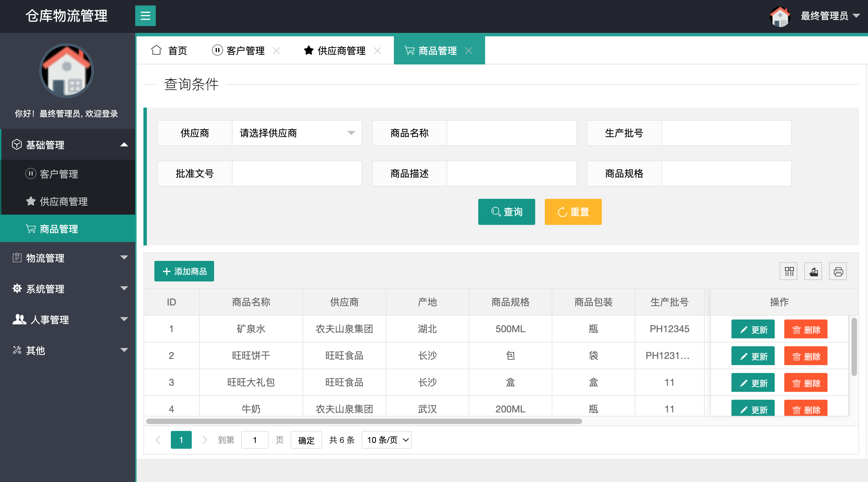Expand the 人事管理 sidebar section
This screenshot has height=482, width=868.
click(x=68, y=320)
